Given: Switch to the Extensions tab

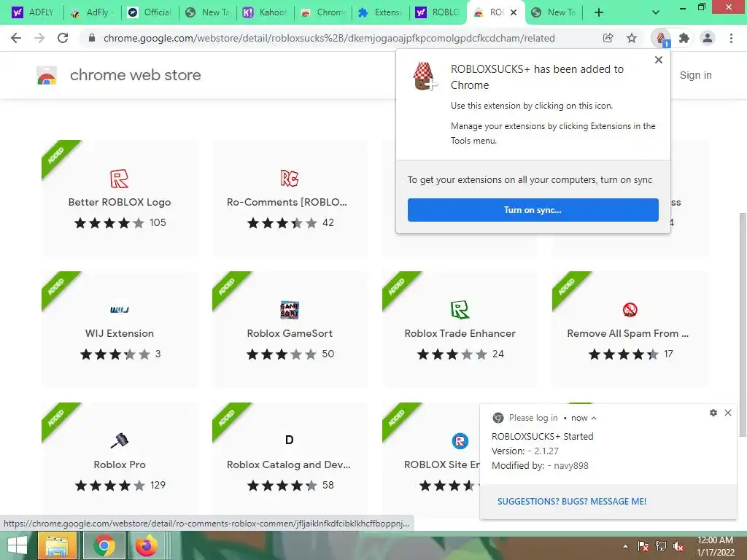Looking at the screenshot, I should pos(380,12).
